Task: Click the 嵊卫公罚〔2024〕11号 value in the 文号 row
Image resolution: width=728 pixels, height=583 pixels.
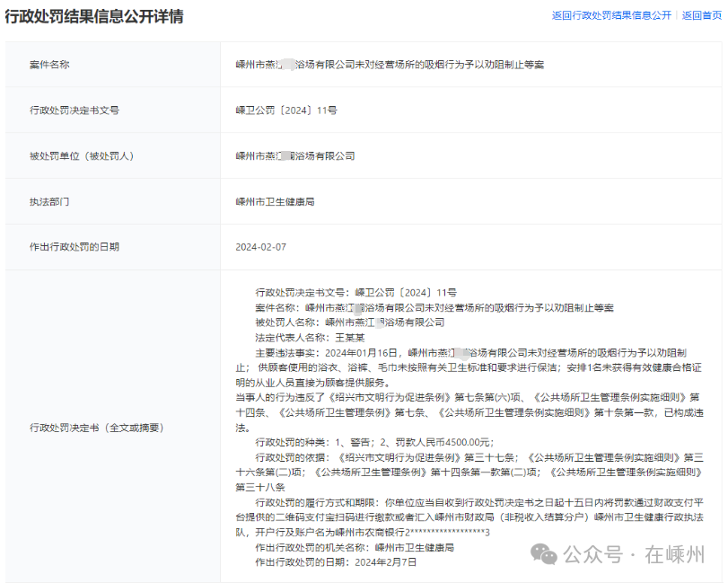Action: point(286,110)
